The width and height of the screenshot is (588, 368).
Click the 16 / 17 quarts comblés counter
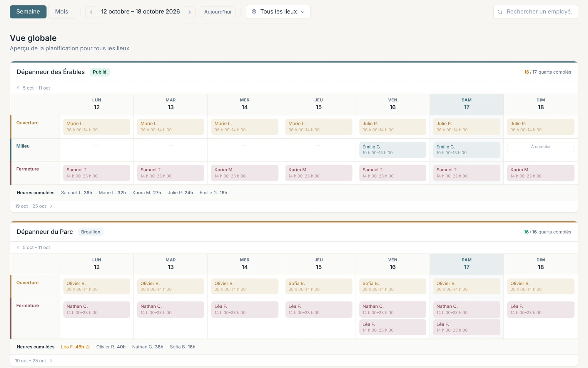[x=547, y=72]
